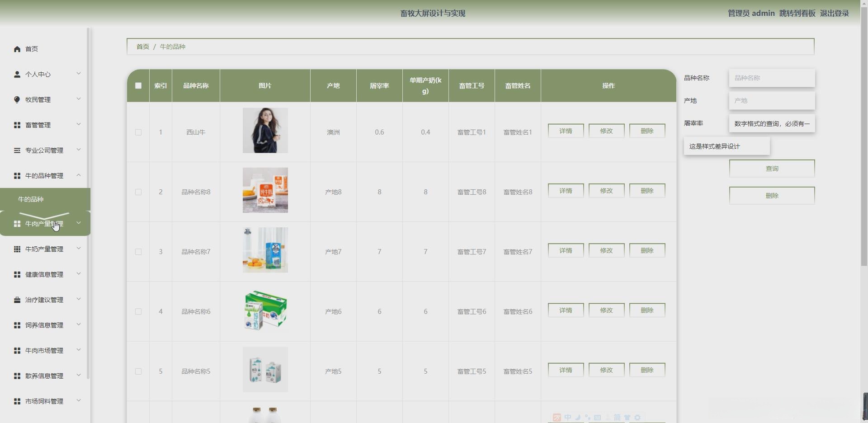Image resolution: width=868 pixels, height=423 pixels.
Task: Toggle the select-all checkbox in table header
Action: point(138,85)
